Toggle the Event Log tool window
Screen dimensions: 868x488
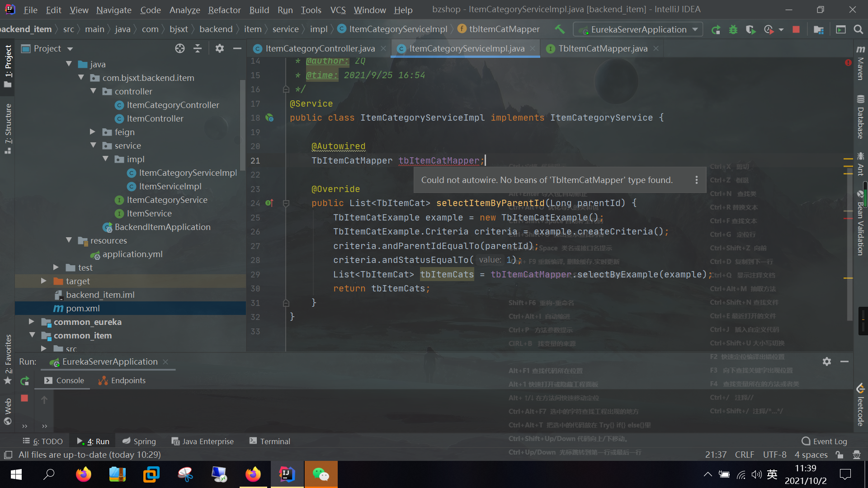pyautogui.click(x=824, y=441)
